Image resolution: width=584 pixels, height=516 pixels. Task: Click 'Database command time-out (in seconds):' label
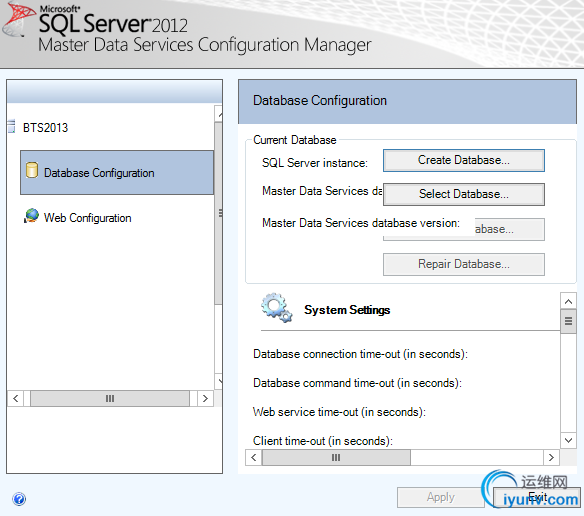(357, 383)
